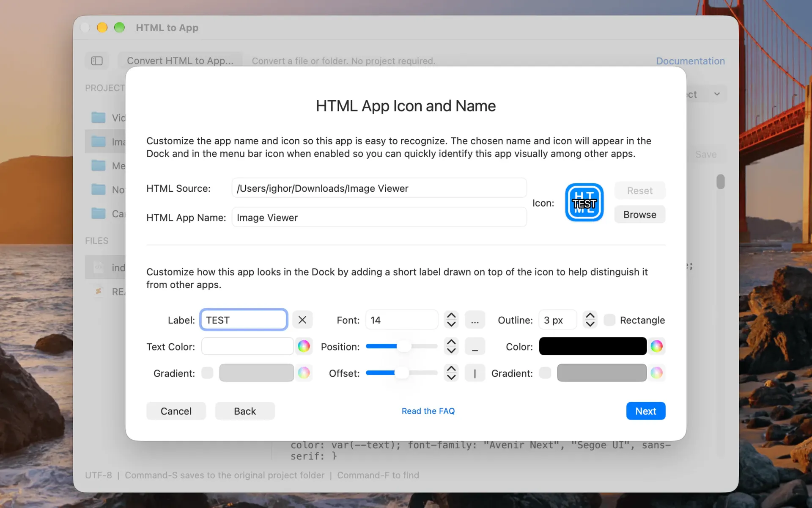The width and height of the screenshot is (812, 508).
Task: Click the Outline width field
Action: click(x=557, y=320)
